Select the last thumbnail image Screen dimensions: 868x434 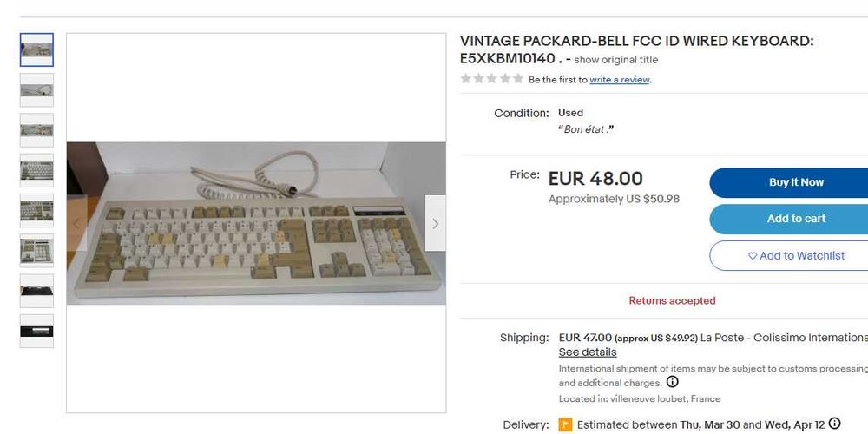[36, 331]
